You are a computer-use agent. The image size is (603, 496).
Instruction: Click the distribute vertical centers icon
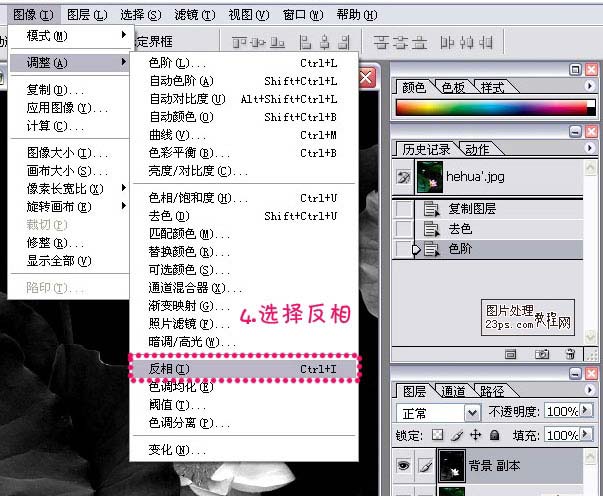(x=400, y=42)
